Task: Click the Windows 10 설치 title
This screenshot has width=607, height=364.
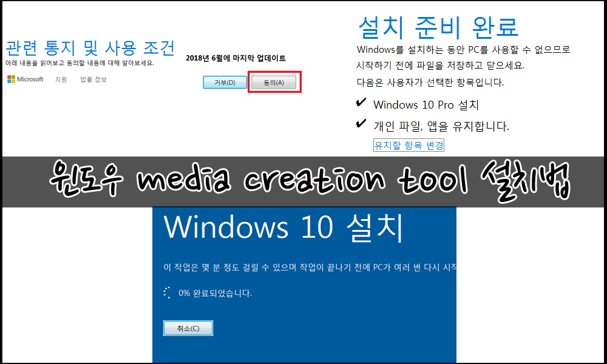Action: click(284, 227)
